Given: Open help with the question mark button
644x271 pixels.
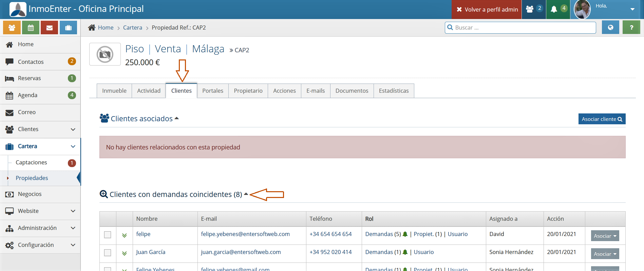Looking at the screenshot, I should click(x=631, y=28).
